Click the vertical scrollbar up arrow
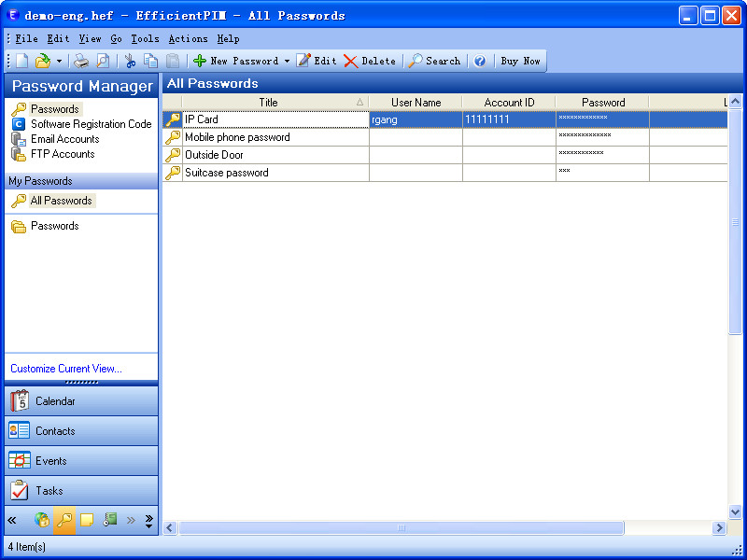Image resolution: width=747 pixels, height=560 pixels. (735, 102)
